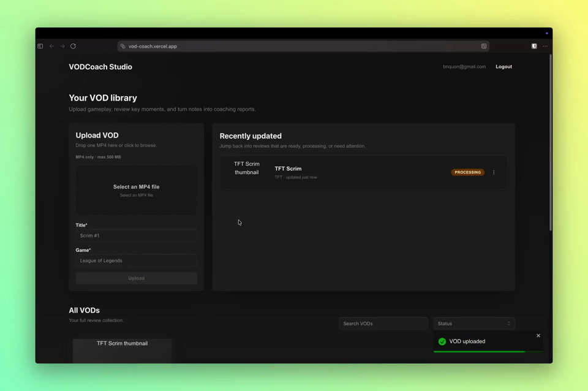
Task: Focus the Title field with Scrim #1 placeholder
Action: point(136,236)
